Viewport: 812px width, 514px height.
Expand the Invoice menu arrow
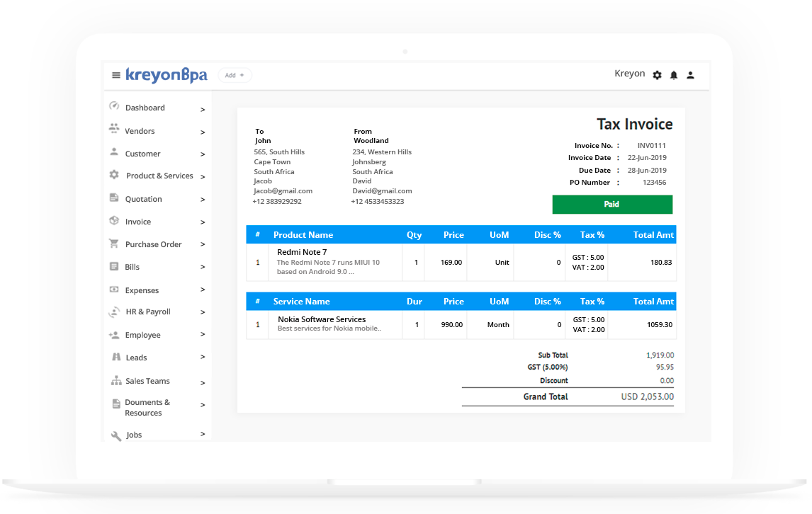coord(203,222)
